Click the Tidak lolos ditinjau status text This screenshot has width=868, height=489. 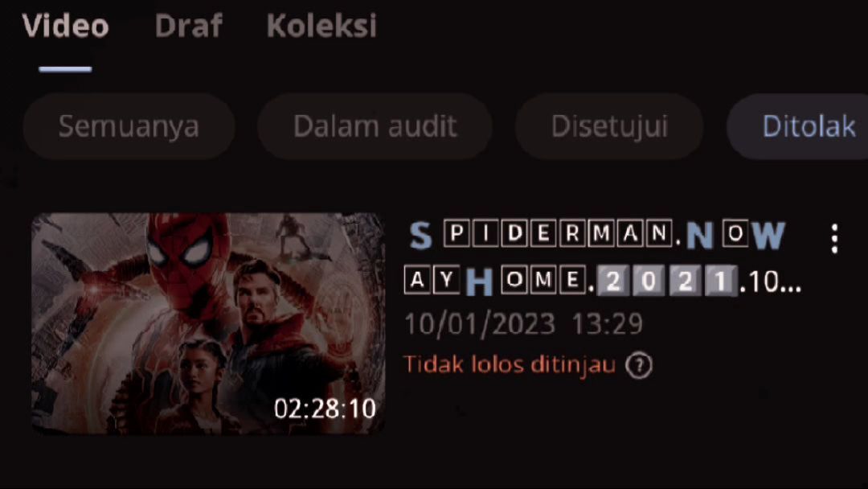(510, 365)
